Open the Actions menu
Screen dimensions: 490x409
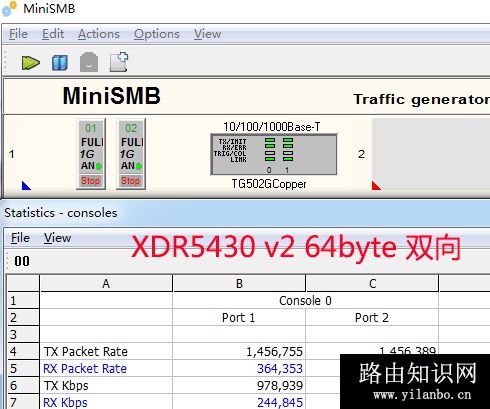(99, 34)
